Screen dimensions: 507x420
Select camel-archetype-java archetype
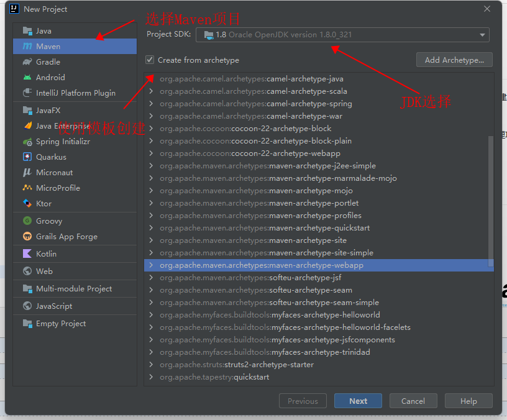pos(319,78)
